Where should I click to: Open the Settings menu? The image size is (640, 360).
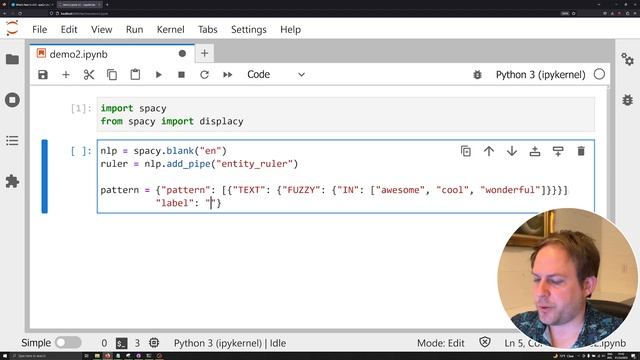[249, 29]
